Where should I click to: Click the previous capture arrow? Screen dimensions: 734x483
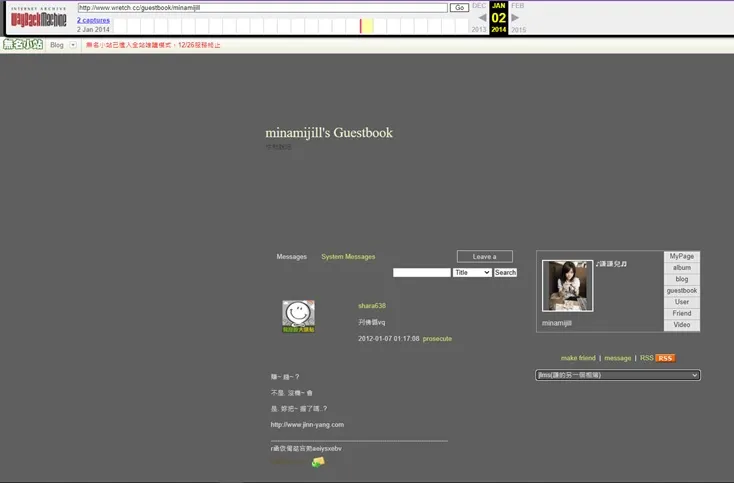pyautogui.click(x=482, y=18)
